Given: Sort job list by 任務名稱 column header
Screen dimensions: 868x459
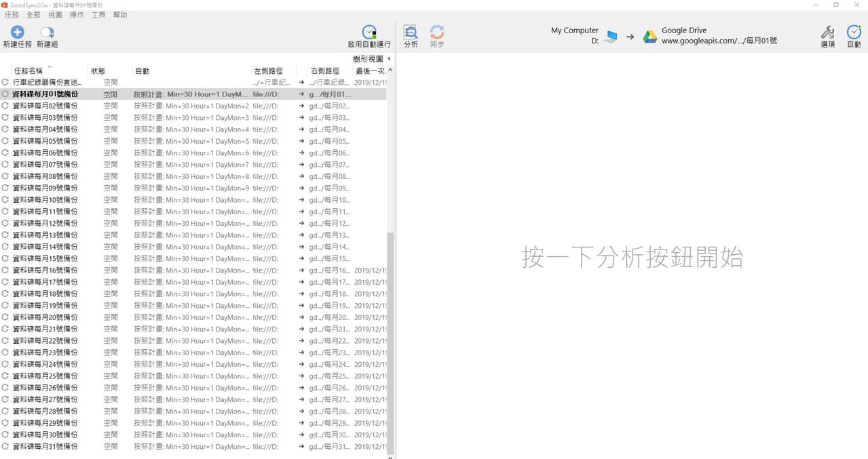Looking at the screenshot, I should click(x=29, y=71).
